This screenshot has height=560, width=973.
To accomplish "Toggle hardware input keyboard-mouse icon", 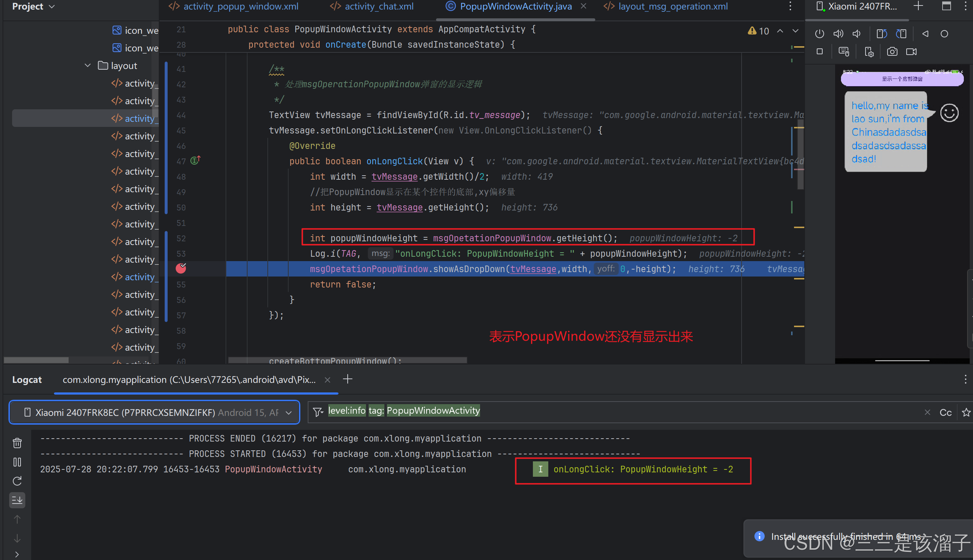I will 844,52.
